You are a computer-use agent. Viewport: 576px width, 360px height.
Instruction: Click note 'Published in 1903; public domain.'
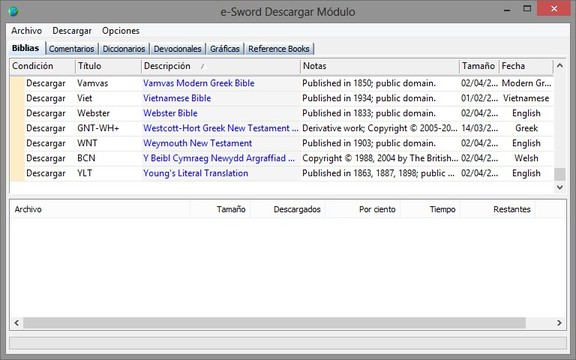pyautogui.click(x=369, y=144)
